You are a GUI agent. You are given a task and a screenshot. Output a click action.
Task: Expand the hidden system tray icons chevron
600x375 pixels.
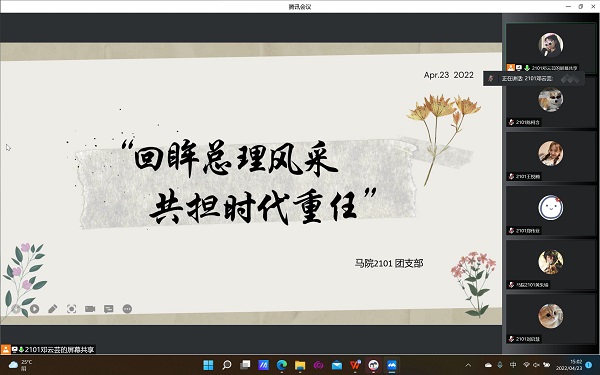(x=468, y=365)
